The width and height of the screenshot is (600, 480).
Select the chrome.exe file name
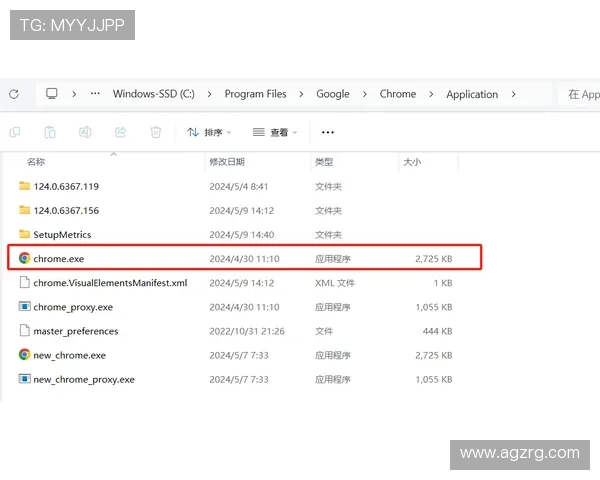[59, 259]
